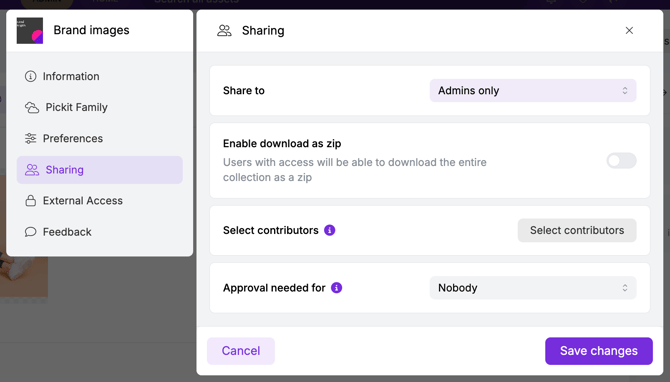Toggle Enable download as zip switch

click(621, 161)
